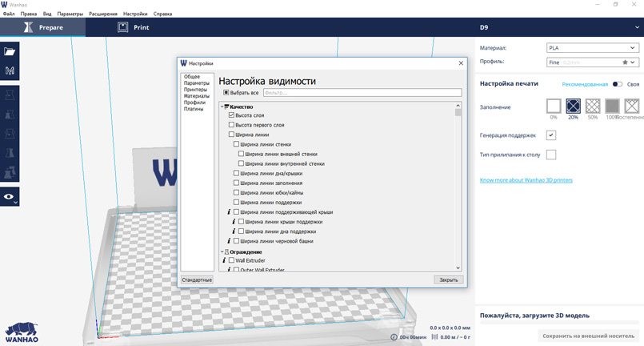This screenshot has height=346, width=644.
Task: Select 100% infill icon
Action: 612,107
